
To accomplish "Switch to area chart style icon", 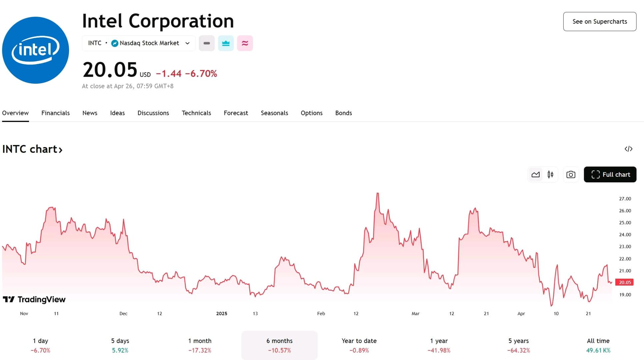I will coord(535,175).
